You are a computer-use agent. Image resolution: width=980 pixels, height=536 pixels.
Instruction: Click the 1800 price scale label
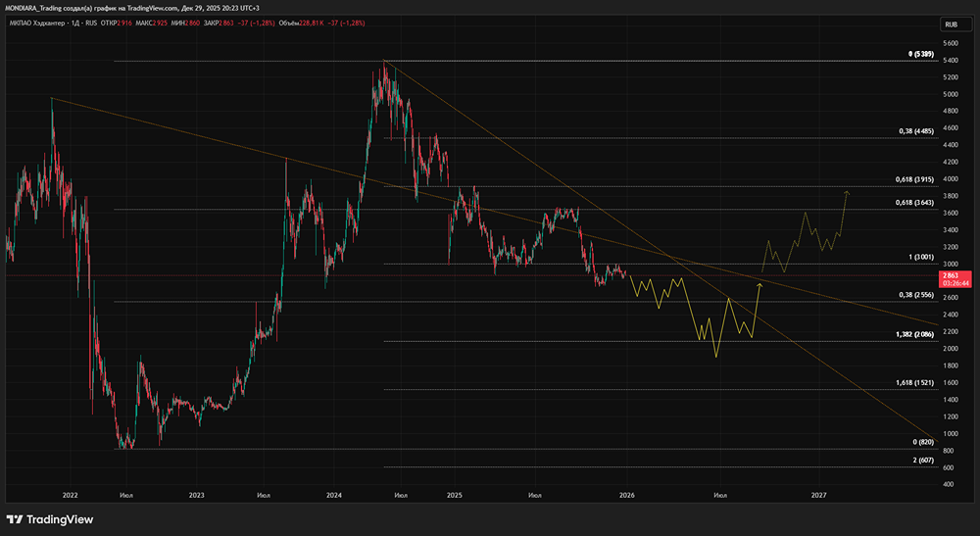coord(950,365)
